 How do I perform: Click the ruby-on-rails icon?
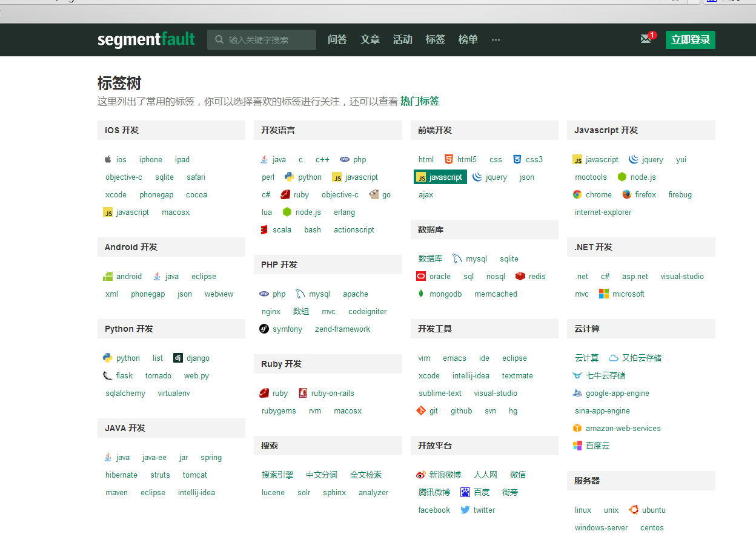click(x=303, y=393)
